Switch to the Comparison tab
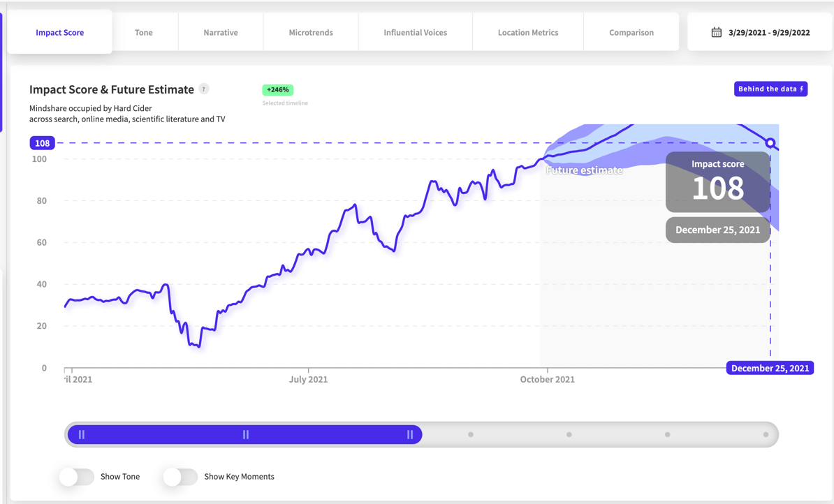The image size is (834, 504). click(631, 32)
